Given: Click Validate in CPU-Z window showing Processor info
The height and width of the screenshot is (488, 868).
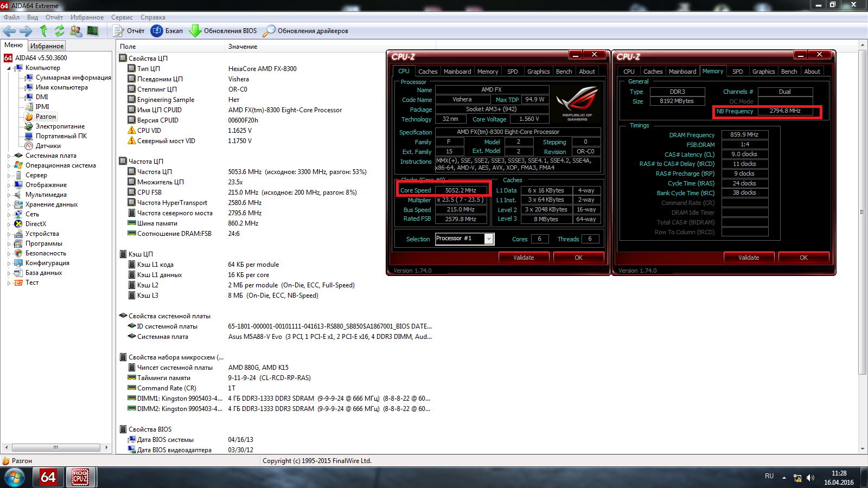Looking at the screenshot, I should 524,258.
